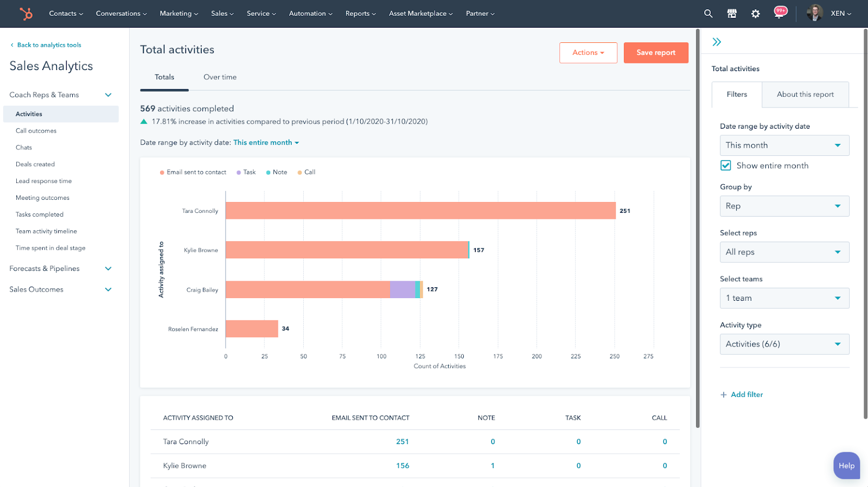Open notifications with the 99+ badge
This screenshot has width=868, height=487.
780,13
